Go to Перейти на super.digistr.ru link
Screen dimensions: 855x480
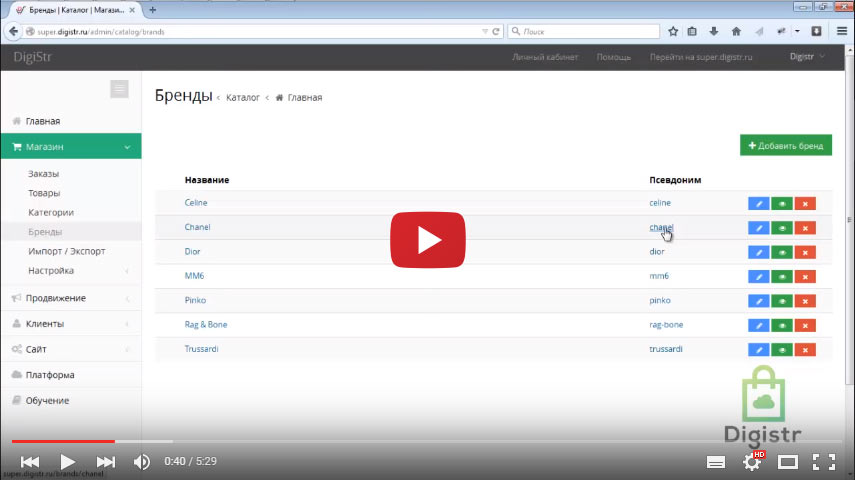click(701, 57)
